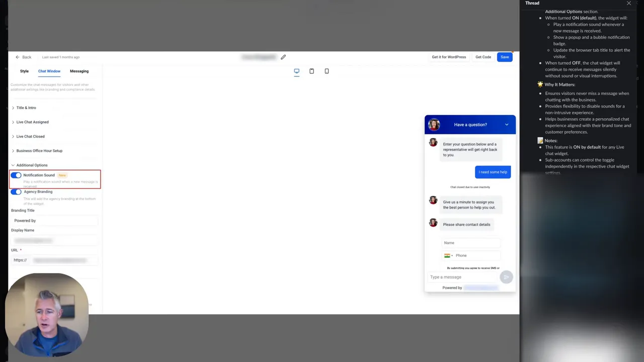Click Get it for WordPress button

point(449,57)
